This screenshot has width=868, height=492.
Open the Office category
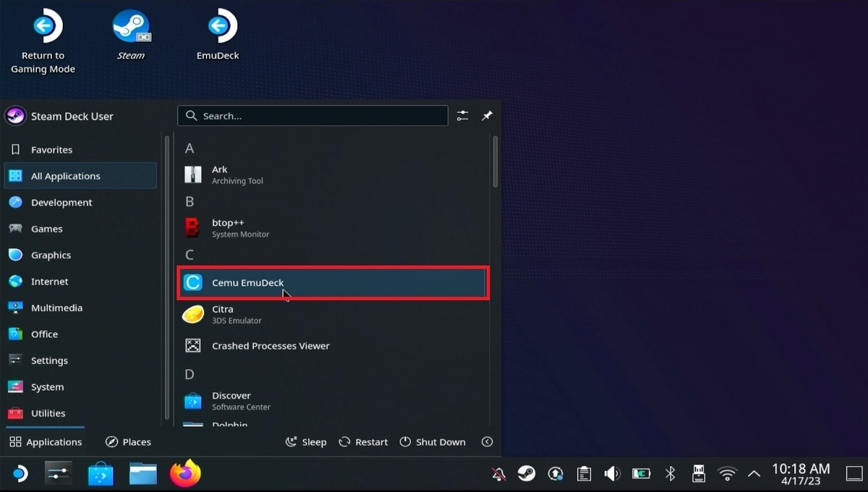click(x=80, y=334)
